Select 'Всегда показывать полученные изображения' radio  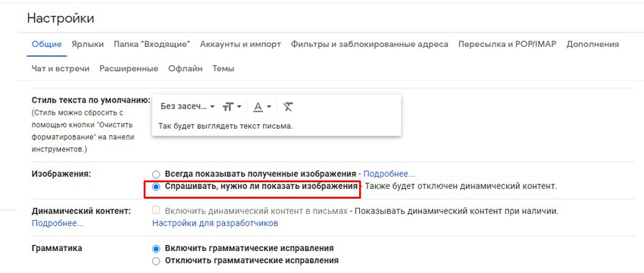tap(156, 174)
